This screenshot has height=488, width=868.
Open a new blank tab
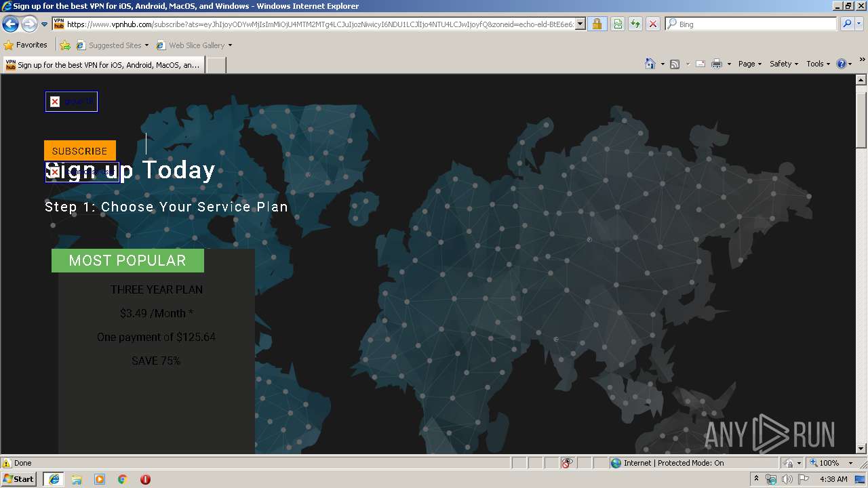tap(216, 65)
